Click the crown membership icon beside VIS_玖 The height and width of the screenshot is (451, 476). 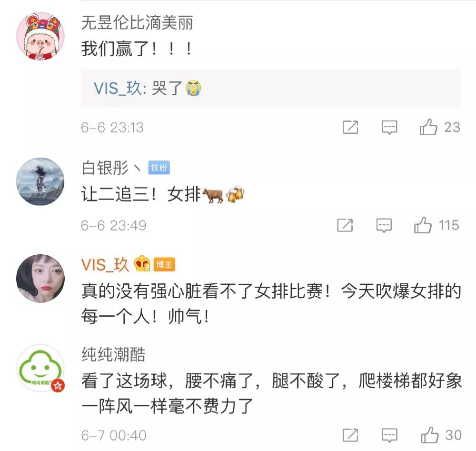coord(142,264)
